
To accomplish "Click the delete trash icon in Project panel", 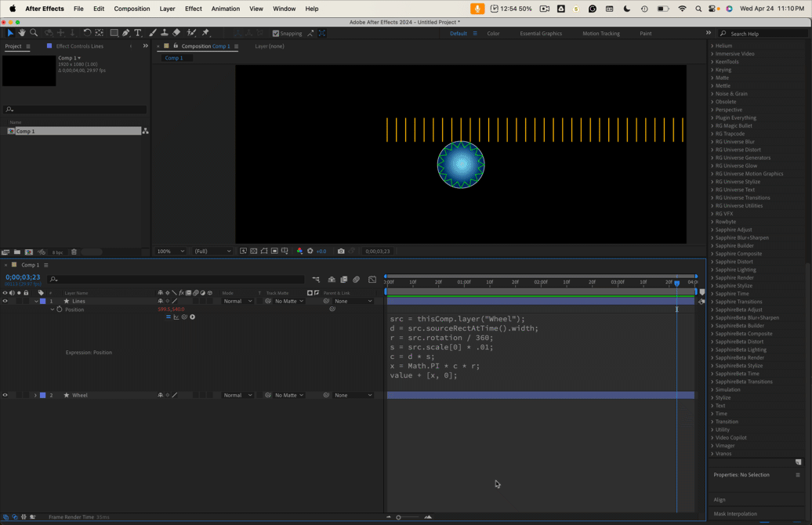I will coord(74,252).
